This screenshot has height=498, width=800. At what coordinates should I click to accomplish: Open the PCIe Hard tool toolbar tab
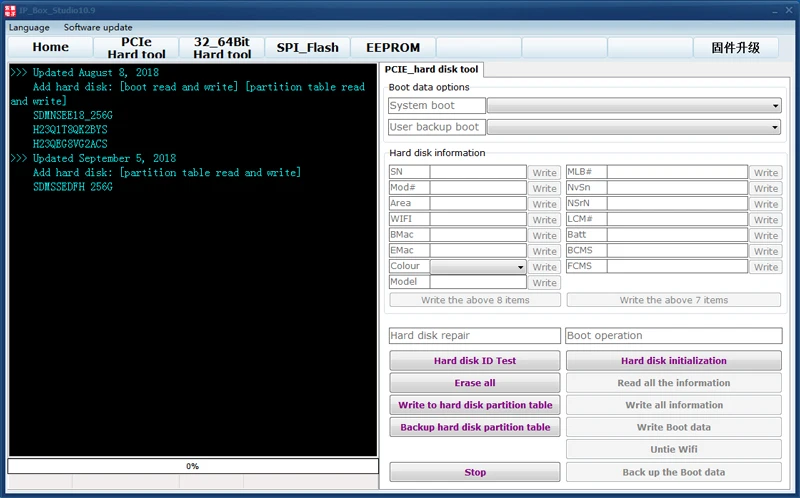(x=136, y=47)
